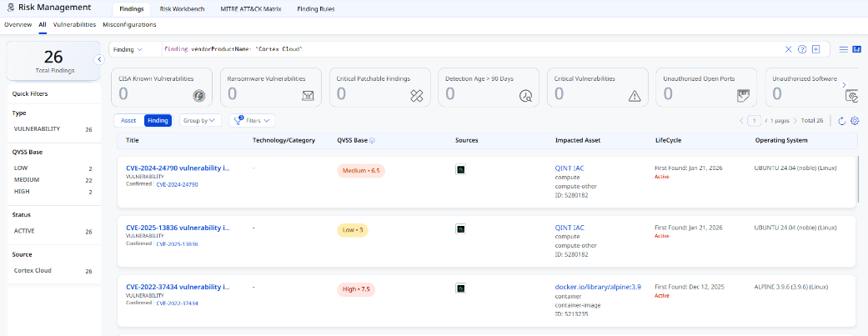Image resolution: width=868 pixels, height=336 pixels.
Task: Open docker.io/library/alpine:3.9 asset link
Action: tap(597, 287)
